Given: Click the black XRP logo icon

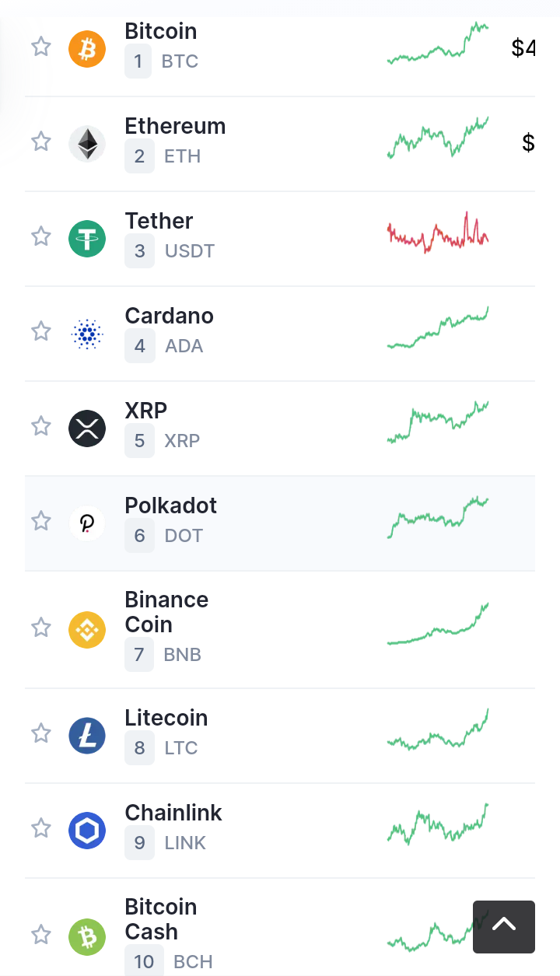Looking at the screenshot, I should [87, 429].
